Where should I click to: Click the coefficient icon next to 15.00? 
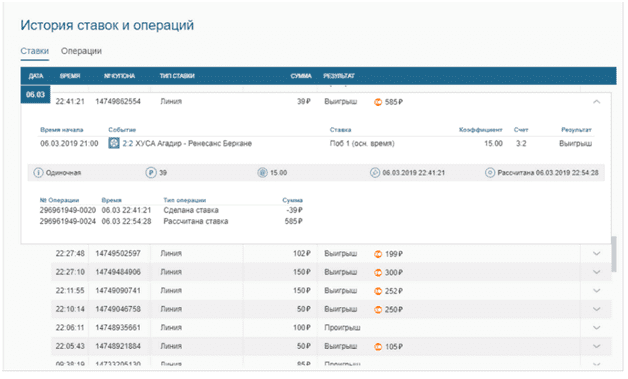[x=262, y=173]
